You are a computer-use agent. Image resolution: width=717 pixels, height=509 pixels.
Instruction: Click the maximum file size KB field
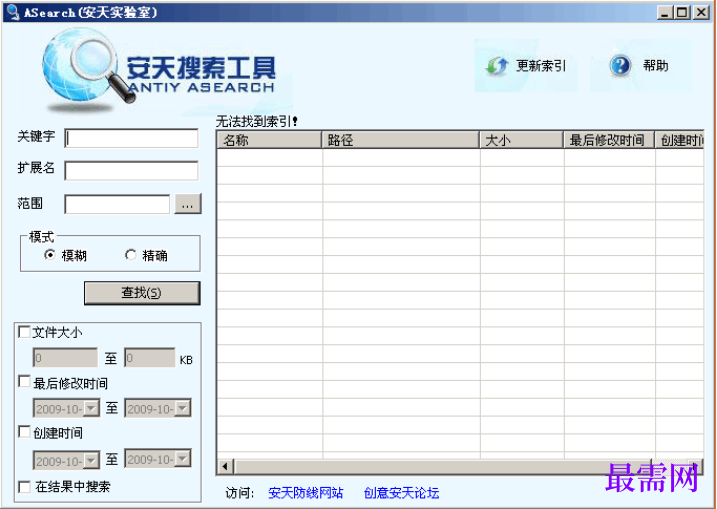(150, 358)
